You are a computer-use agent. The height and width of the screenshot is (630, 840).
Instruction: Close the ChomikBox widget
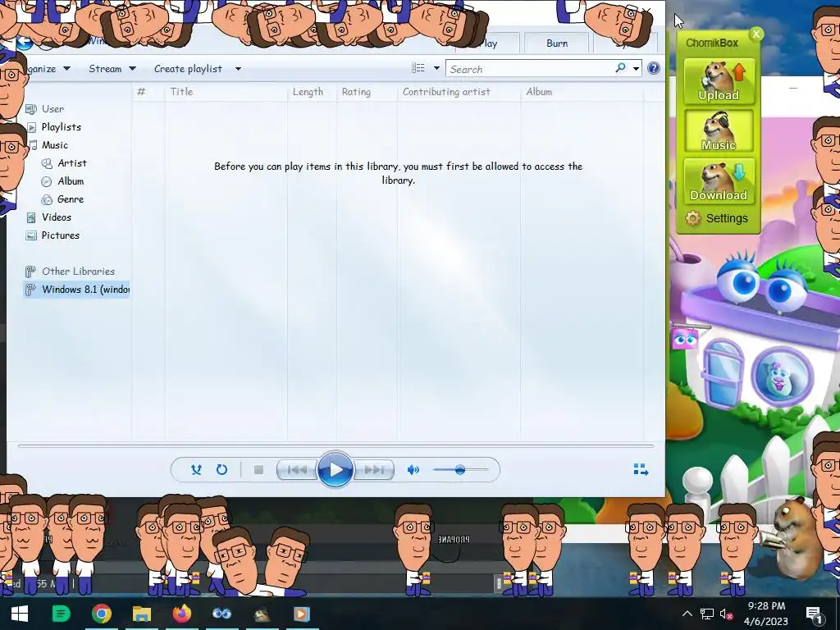click(x=756, y=34)
